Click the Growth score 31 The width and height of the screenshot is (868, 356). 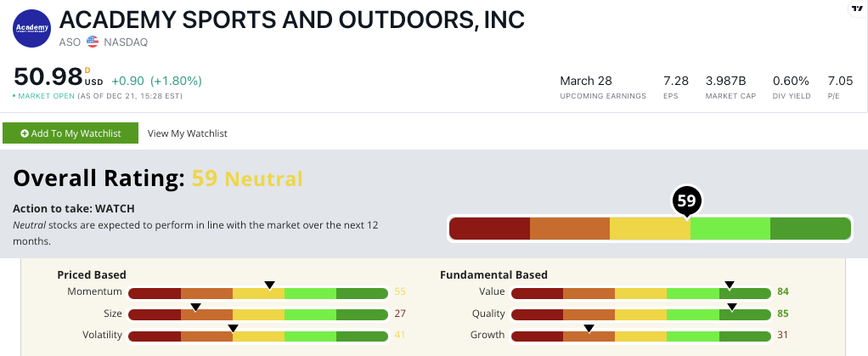783,336
